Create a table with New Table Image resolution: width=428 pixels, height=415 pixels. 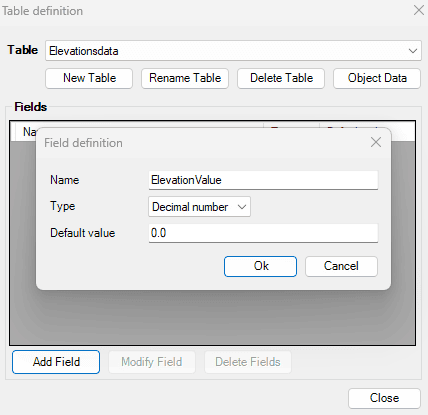tap(89, 78)
